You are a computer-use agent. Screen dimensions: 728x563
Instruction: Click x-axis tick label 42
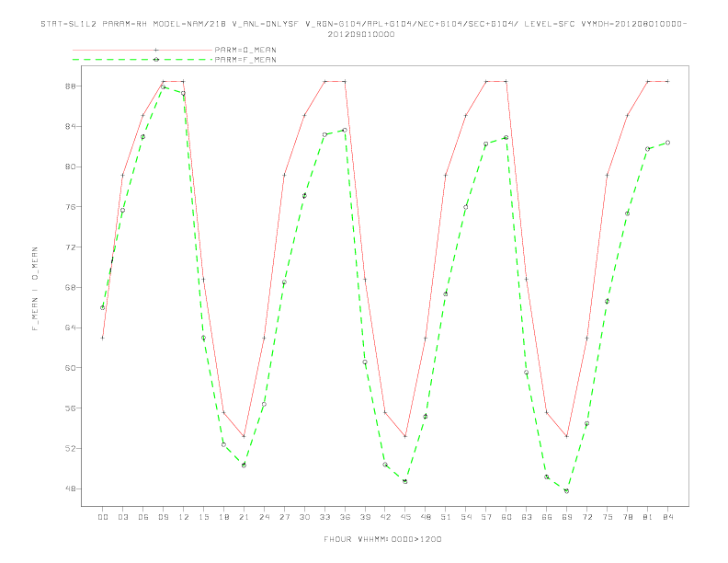(385, 517)
